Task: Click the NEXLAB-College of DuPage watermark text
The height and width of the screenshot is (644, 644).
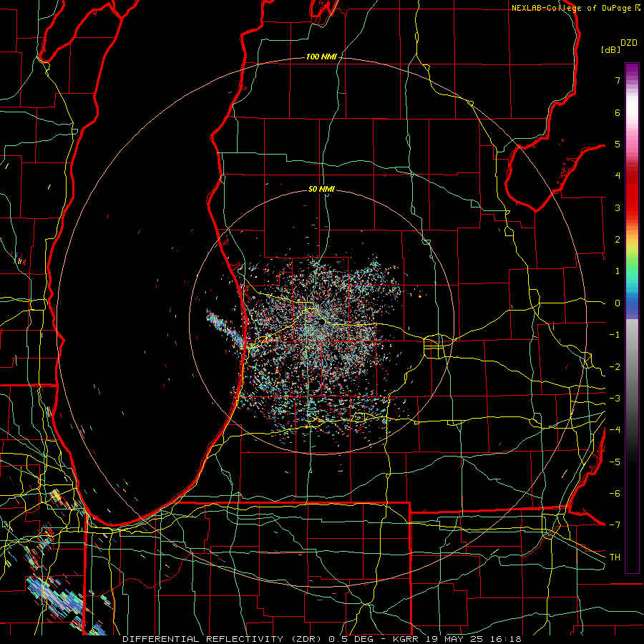Action: point(572,8)
